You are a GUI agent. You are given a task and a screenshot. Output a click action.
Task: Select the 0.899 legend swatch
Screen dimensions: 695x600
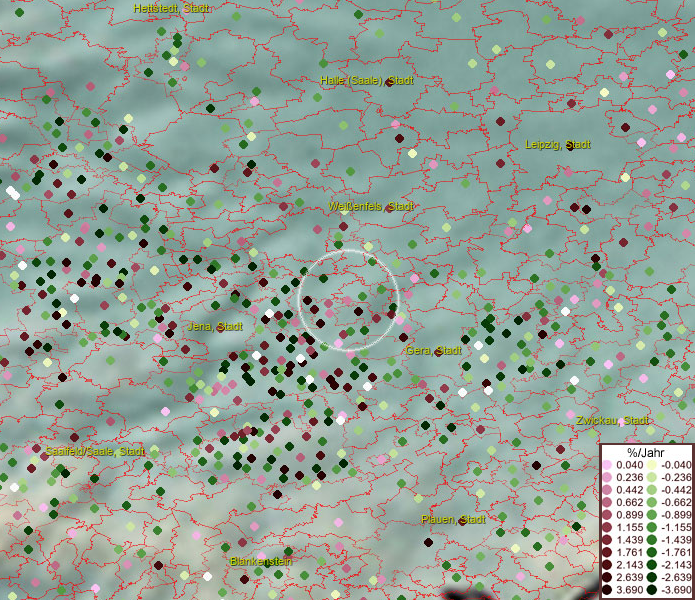click(607, 515)
